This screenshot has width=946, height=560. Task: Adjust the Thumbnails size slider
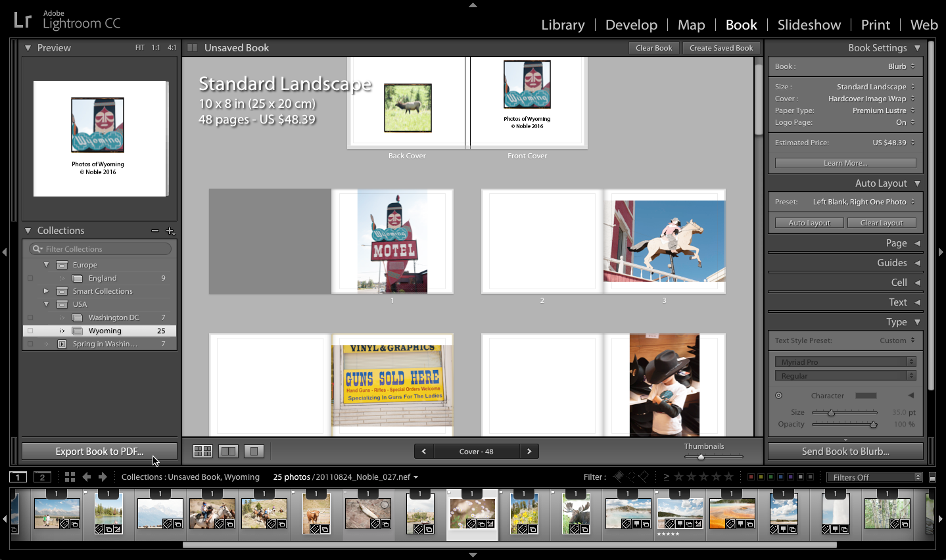click(x=702, y=456)
